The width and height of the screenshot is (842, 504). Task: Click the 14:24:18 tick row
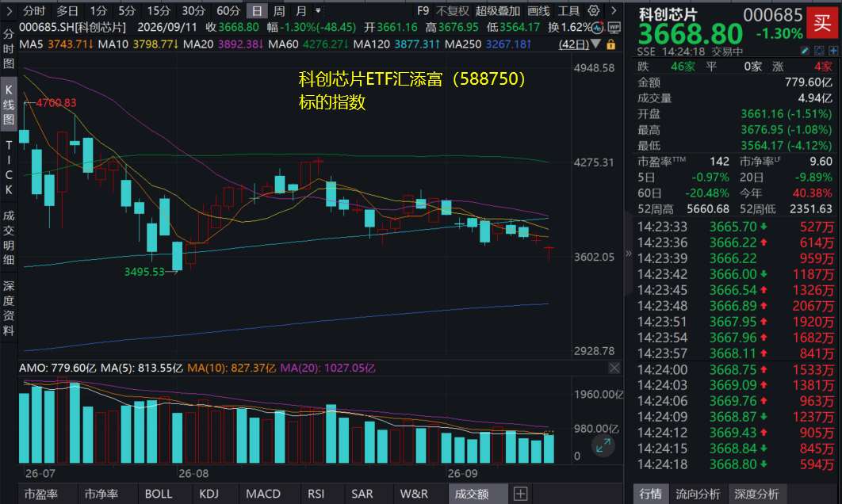click(735, 464)
